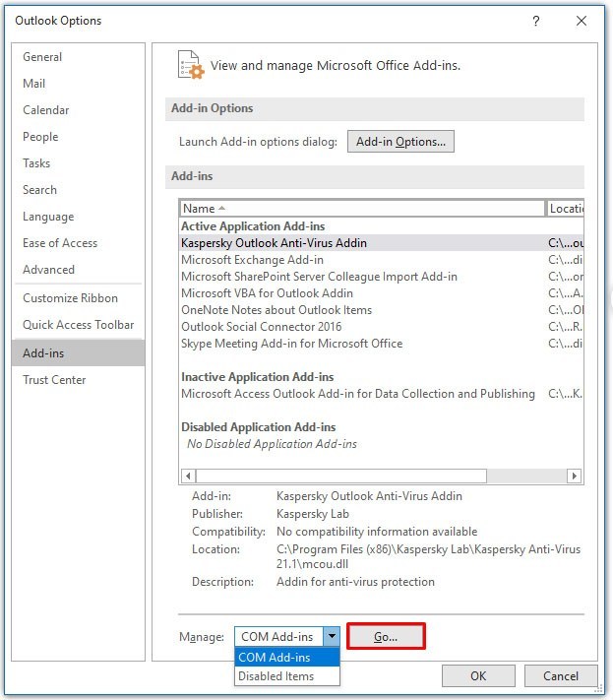Open Quick Access Toolbar settings

tap(78, 325)
